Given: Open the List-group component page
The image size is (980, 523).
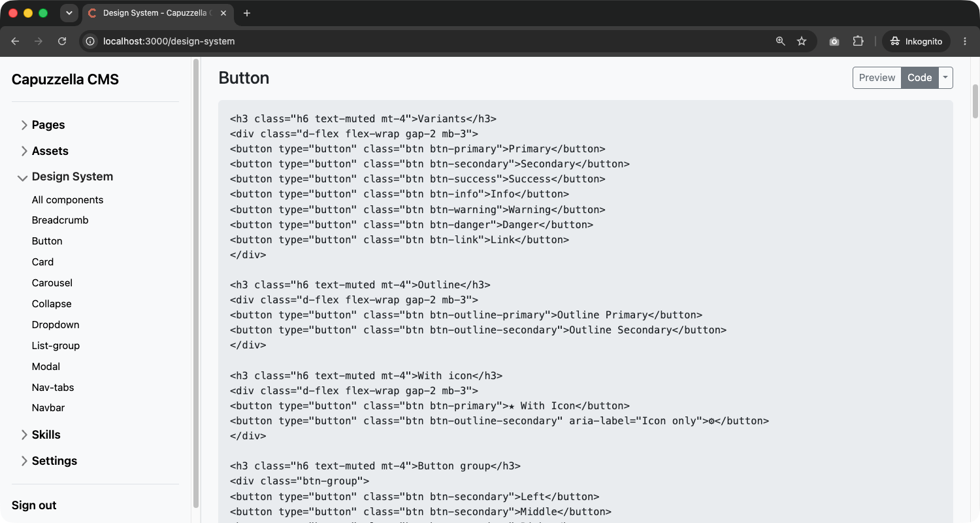Looking at the screenshot, I should pos(56,346).
